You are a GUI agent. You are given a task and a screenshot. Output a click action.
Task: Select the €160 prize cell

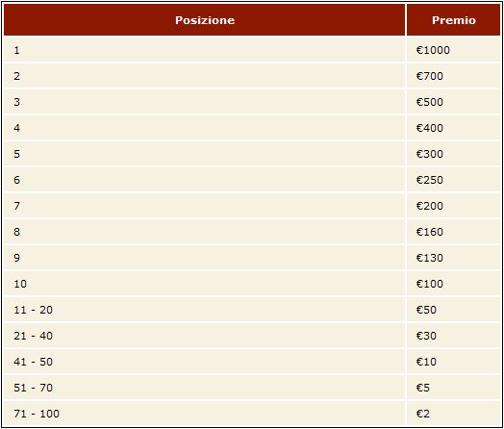(x=453, y=232)
